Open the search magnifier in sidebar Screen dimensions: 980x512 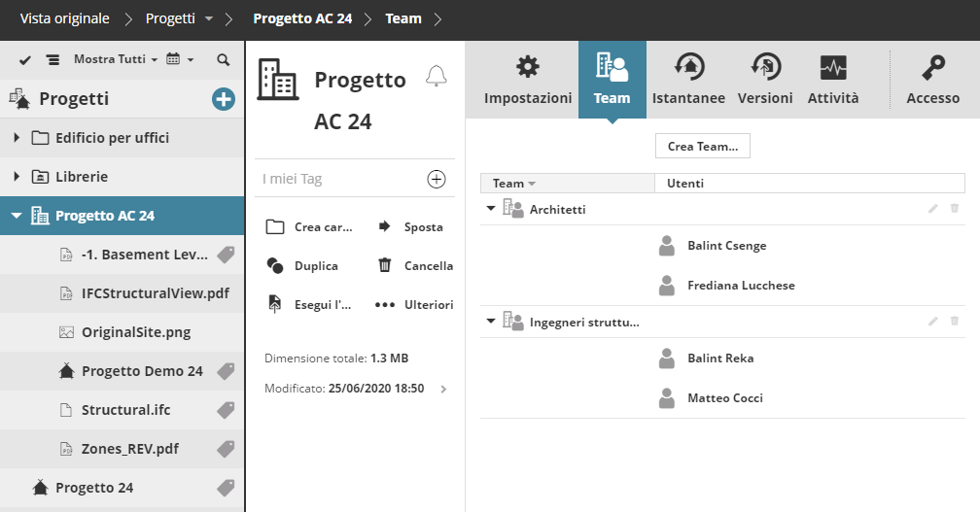click(x=223, y=60)
